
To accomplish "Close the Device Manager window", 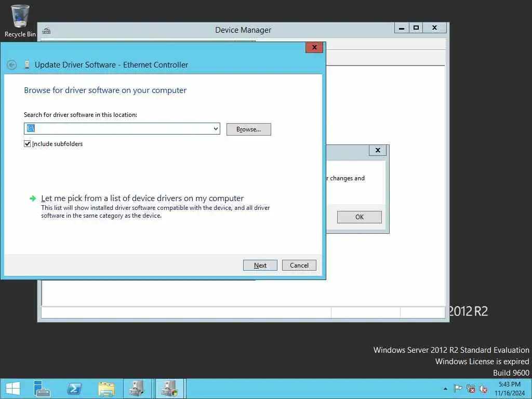I will click(x=435, y=28).
